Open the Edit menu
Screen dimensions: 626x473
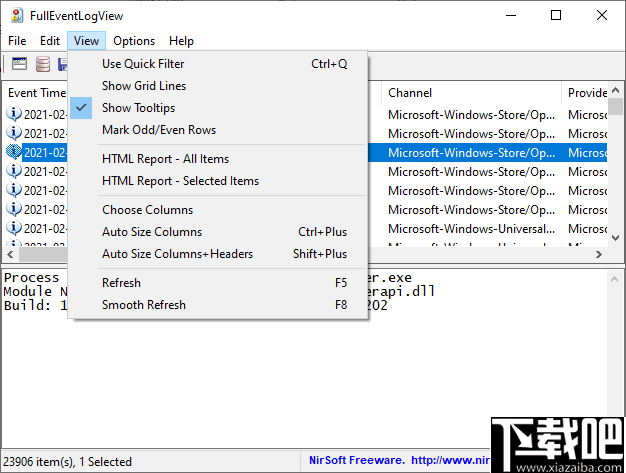pos(50,41)
